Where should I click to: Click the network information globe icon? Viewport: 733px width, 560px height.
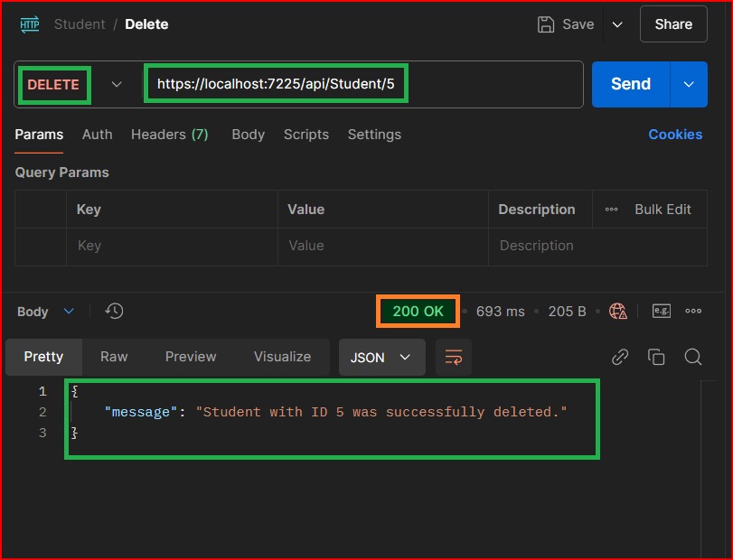point(618,311)
